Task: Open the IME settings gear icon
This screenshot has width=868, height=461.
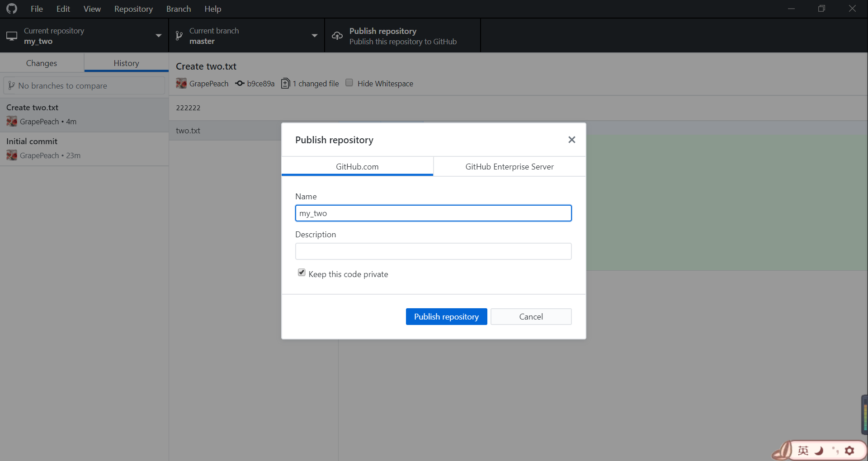Action: (849, 451)
